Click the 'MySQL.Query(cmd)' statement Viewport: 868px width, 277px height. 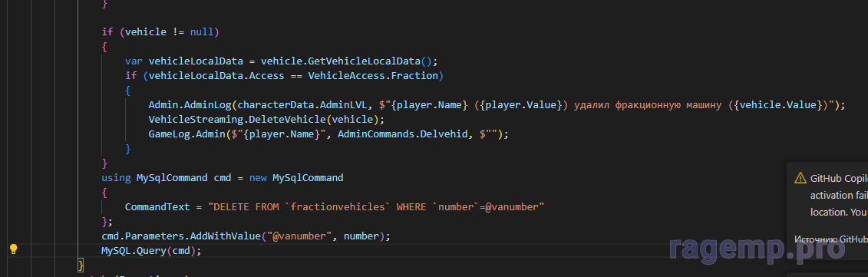pos(151,251)
